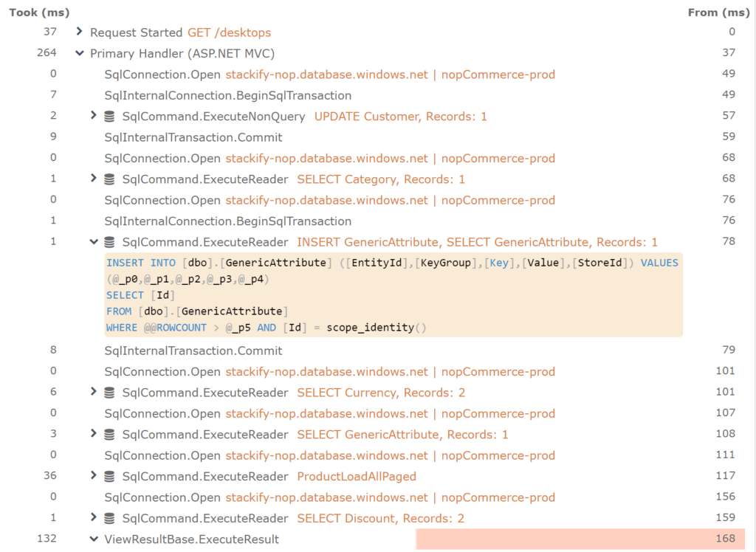Image resolution: width=756 pixels, height=552 pixels.
Task: Expand the SELECT GenericAttribute query chevron
Action: click(94, 434)
